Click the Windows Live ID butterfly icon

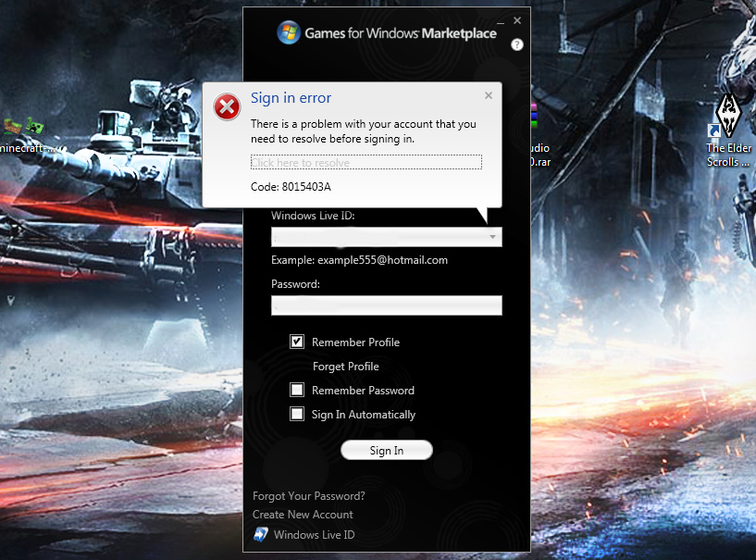(x=261, y=534)
